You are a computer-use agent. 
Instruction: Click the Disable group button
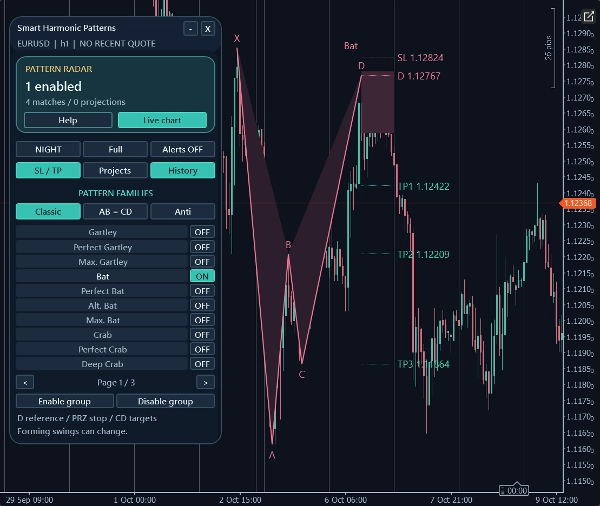pyautogui.click(x=165, y=402)
